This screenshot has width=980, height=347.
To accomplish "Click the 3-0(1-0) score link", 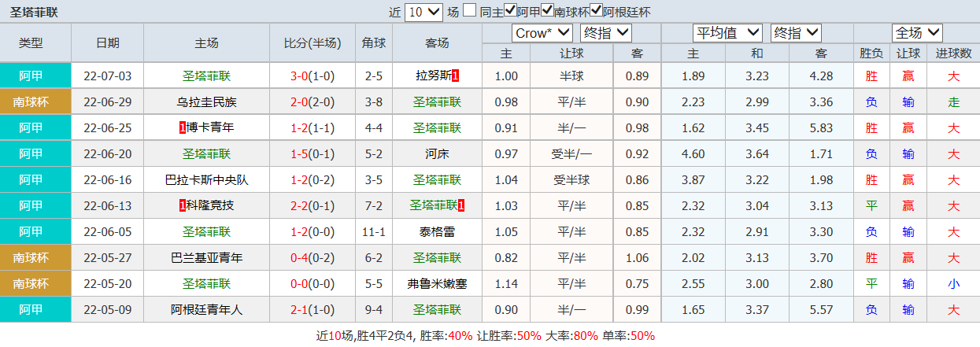I will pos(312,76).
